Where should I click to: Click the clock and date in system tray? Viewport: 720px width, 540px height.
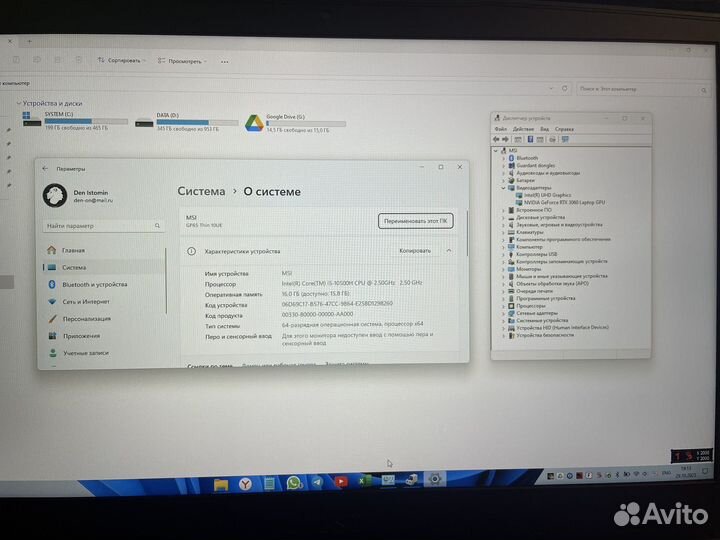(686, 472)
